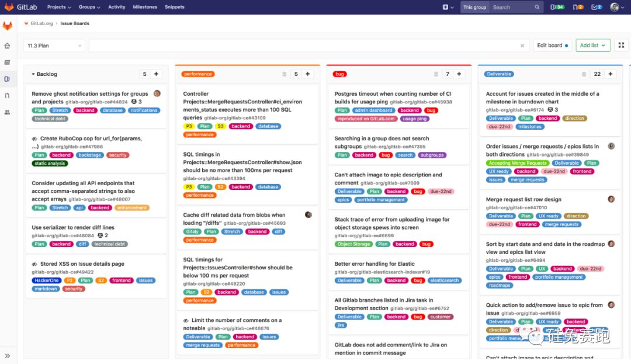631x364 pixels.
Task: Click the blue Deliverable list header label
Action: [x=499, y=74]
